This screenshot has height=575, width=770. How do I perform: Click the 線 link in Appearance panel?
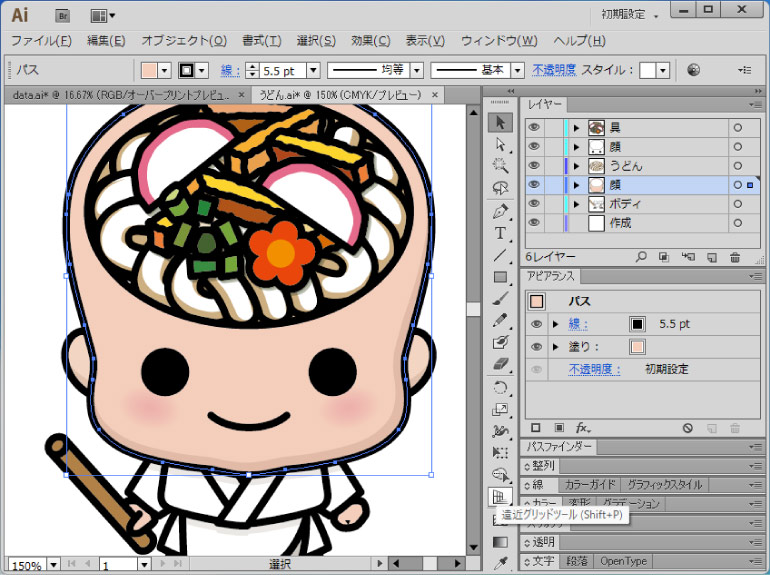pos(578,324)
